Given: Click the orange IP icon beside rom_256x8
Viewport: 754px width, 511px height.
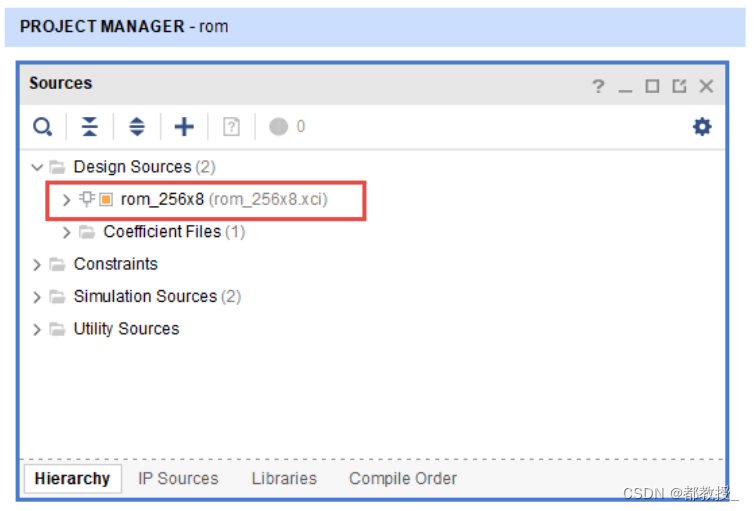Looking at the screenshot, I should click(106, 199).
